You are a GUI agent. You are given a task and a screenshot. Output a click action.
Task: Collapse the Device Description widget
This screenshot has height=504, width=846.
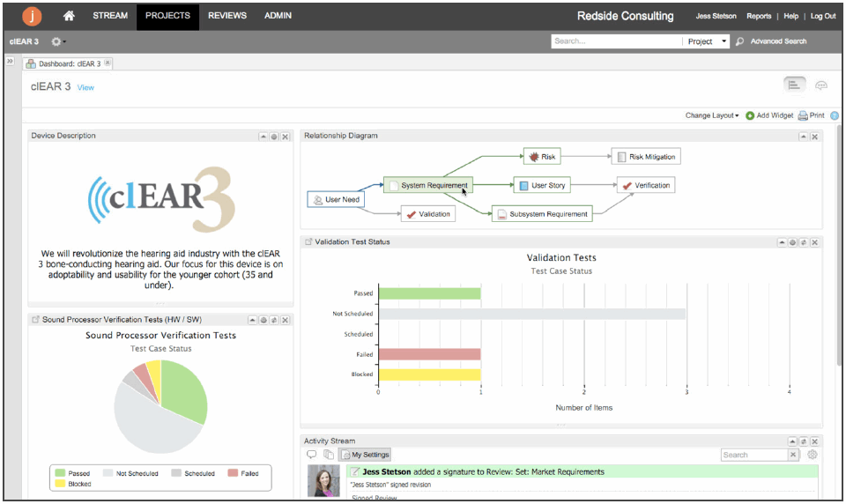coord(263,137)
